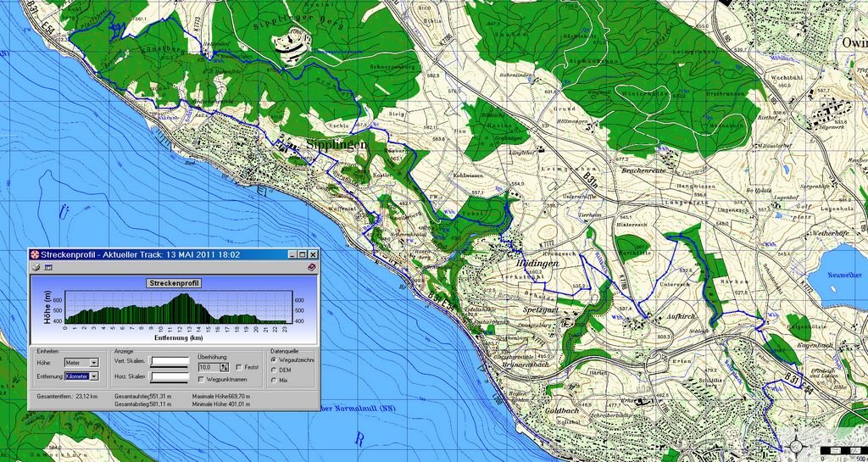Click the Horz. Skalen slider
The height and width of the screenshot is (462, 868).
coord(170,377)
